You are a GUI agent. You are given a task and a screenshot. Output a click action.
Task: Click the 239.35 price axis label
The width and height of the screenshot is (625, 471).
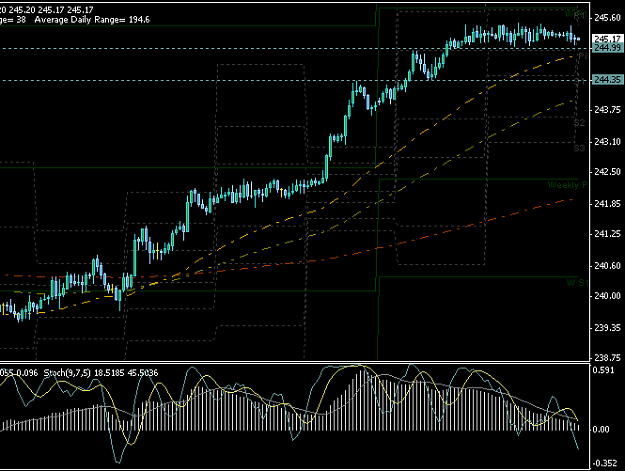coord(607,328)
